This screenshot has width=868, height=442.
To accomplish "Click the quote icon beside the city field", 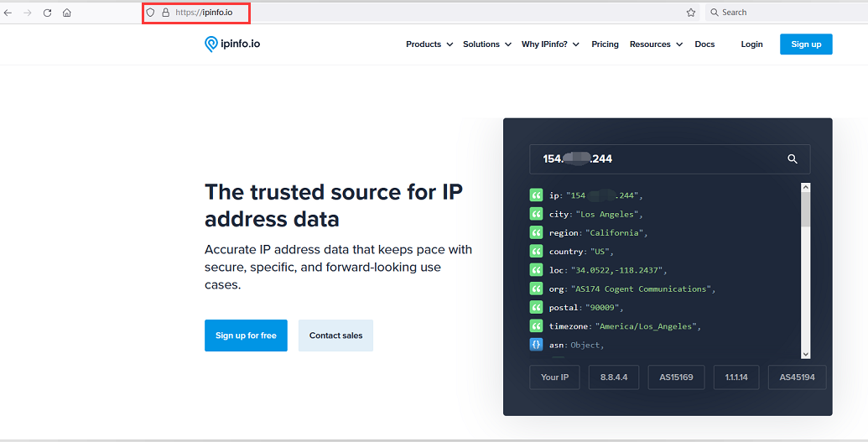I will (x=536, y=214).
